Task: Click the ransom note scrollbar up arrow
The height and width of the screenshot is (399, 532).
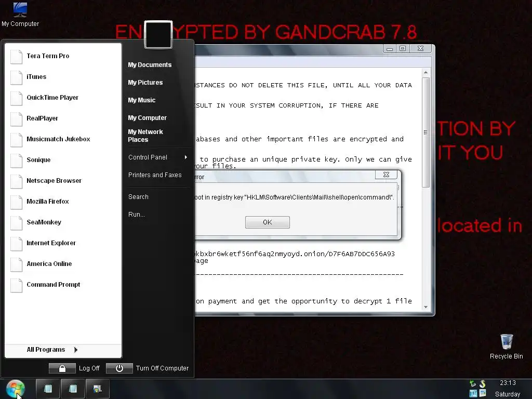Action: point(425,73)
